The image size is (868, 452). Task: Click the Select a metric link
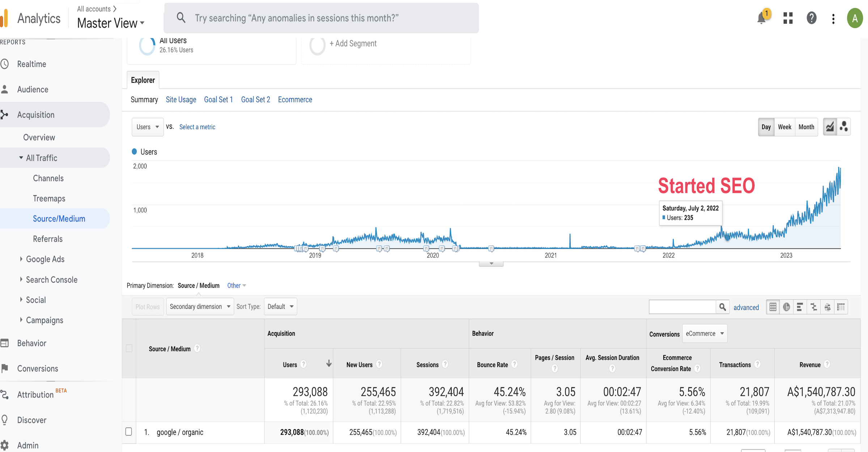(x=197, y=127)
